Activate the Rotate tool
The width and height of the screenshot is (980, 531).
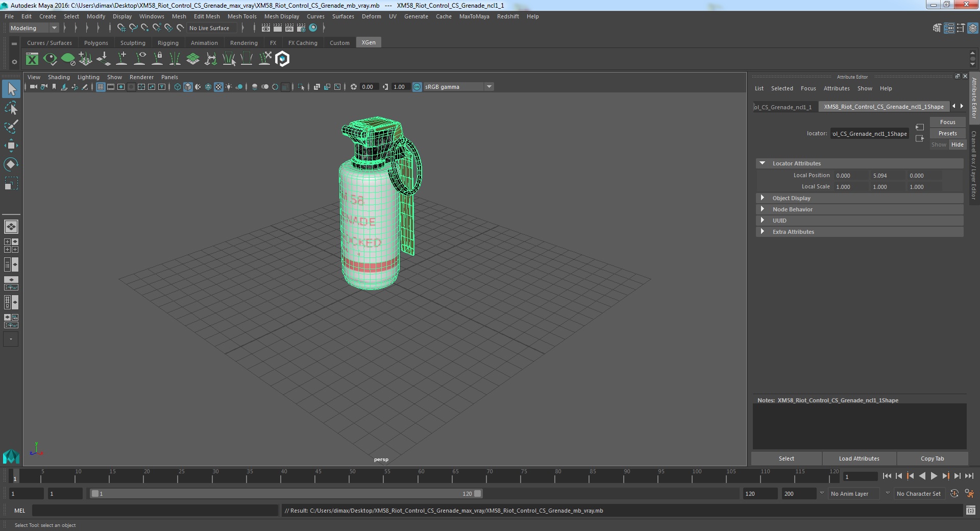[11, 164]
